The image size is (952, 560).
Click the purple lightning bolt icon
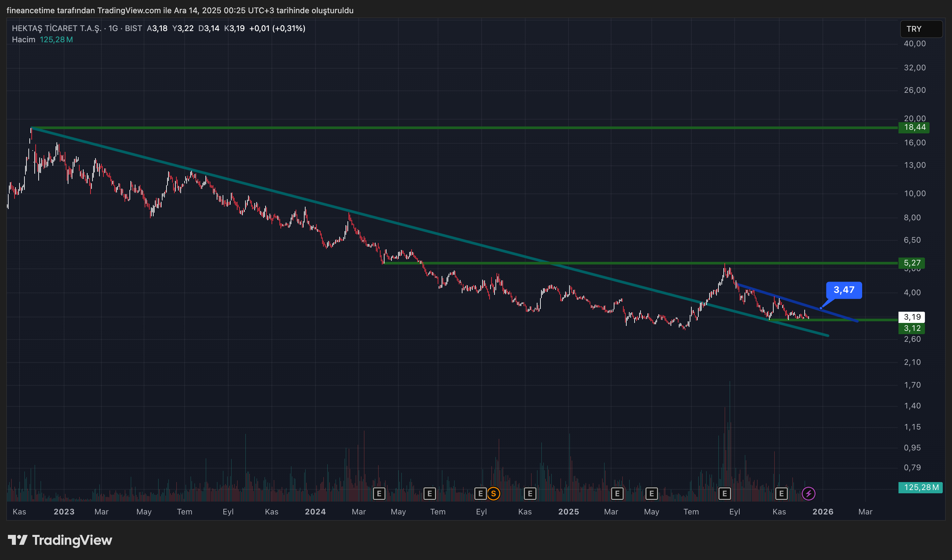click(808, 494)
